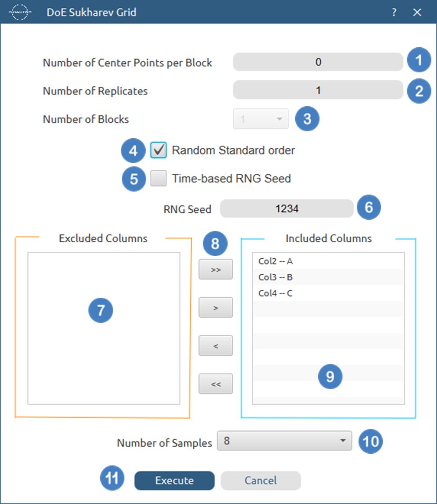Click the single left arrow < button

[215, 346]
